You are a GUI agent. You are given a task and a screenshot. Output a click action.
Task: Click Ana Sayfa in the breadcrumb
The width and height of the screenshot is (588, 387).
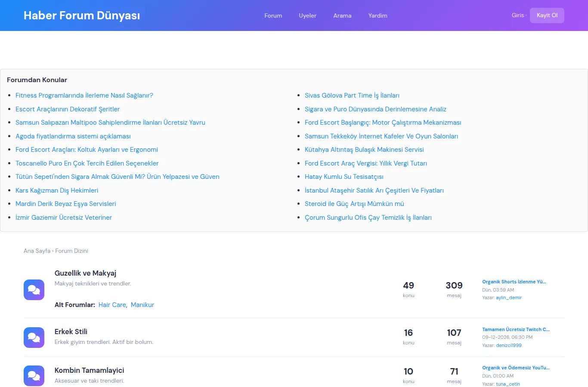click(x=37, y=251)
